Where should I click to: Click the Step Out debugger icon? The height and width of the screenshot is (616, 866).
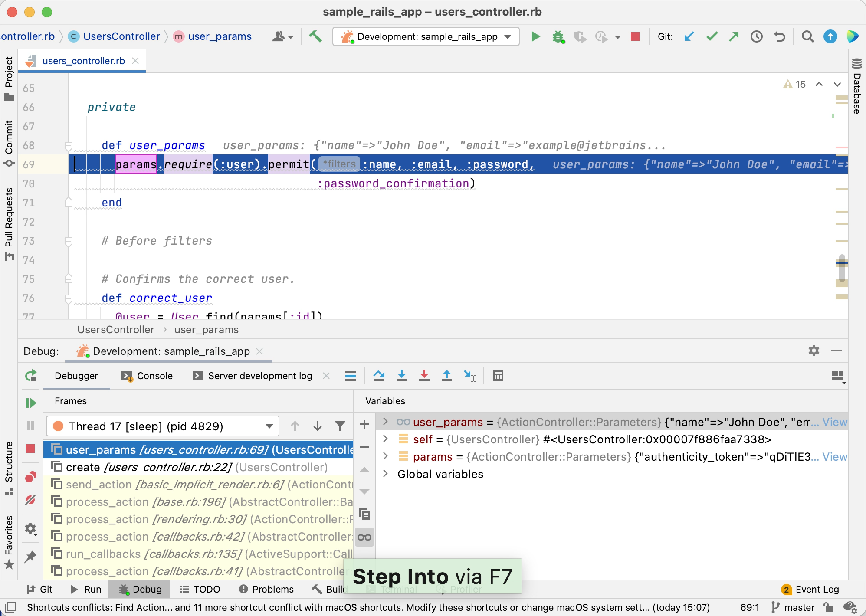pyautogui.click(x=447, y=376)
